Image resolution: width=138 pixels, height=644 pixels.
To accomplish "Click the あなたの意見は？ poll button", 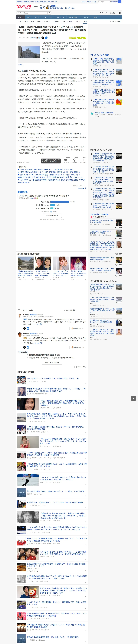I will (52, 216).
